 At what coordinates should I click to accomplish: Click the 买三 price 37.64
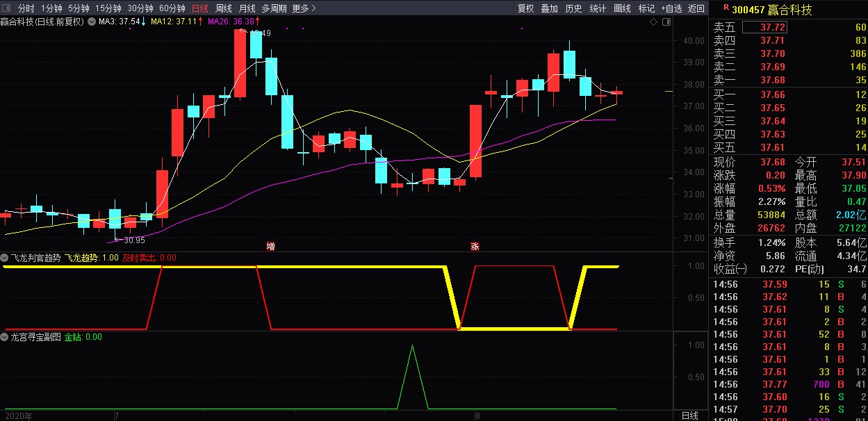pos(773,121)
